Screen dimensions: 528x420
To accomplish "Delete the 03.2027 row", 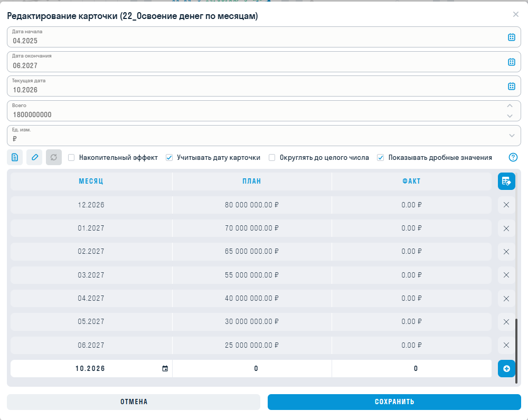I will [x=506, y=275].
